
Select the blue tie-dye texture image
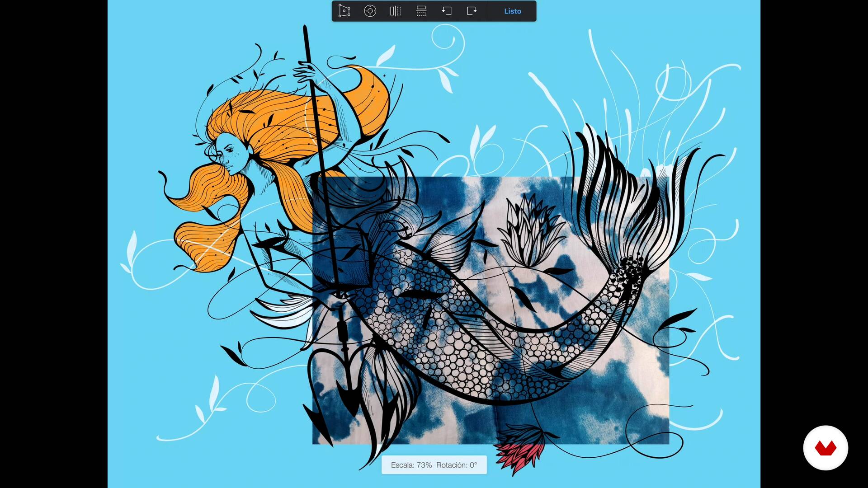pyautogui.click(x=491, y=310)
